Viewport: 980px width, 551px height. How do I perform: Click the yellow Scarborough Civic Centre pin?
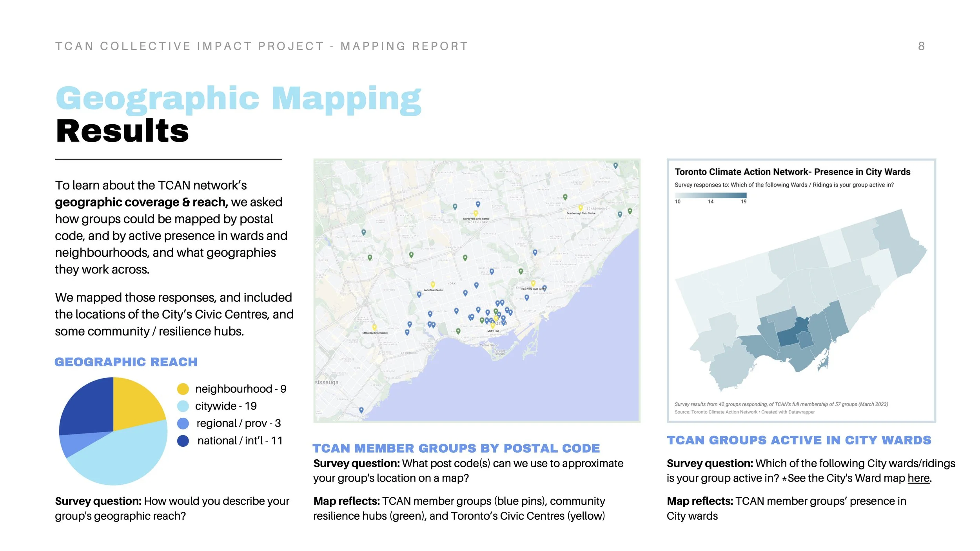(581, 208)
